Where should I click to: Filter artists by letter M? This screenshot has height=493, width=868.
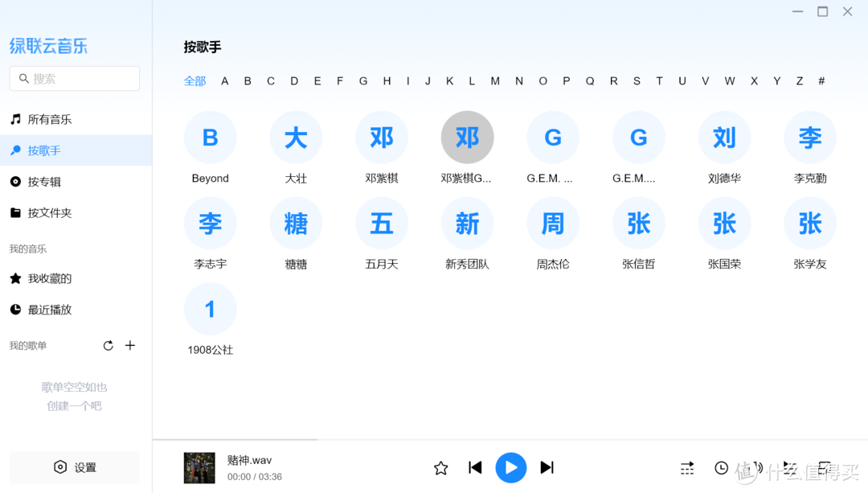tap(495, 81)
